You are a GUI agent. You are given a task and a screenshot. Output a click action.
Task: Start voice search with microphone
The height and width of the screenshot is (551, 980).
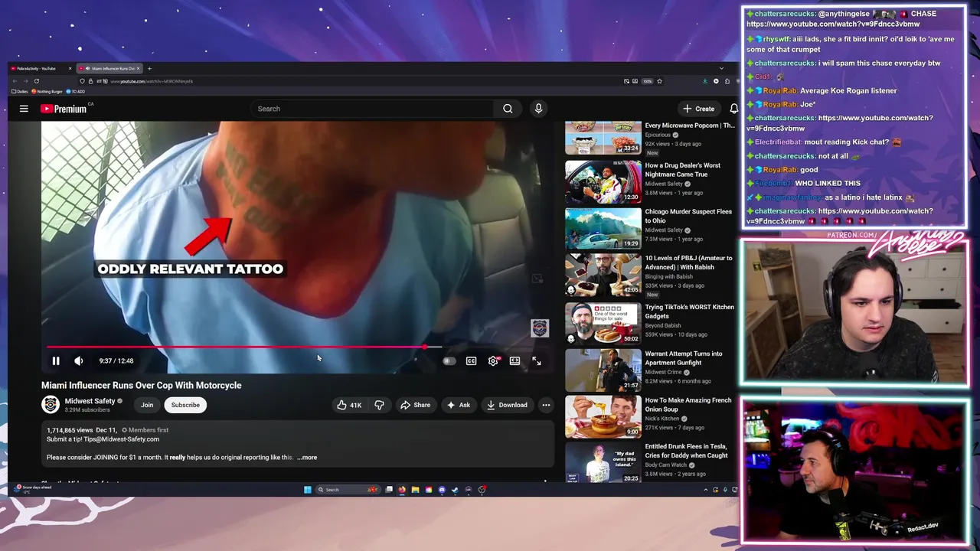pyautogui.click(x=538, y=109)
